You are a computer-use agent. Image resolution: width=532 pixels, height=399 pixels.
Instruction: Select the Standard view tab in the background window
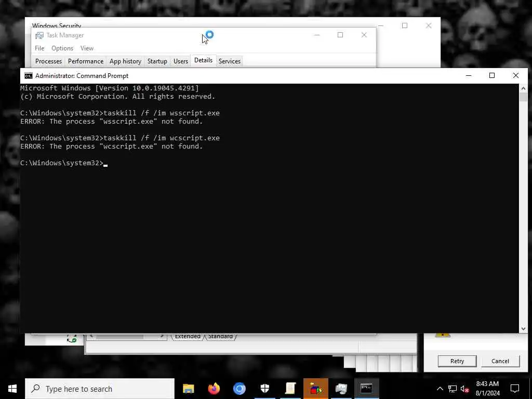pyautogui.click(x=220, y=336)
